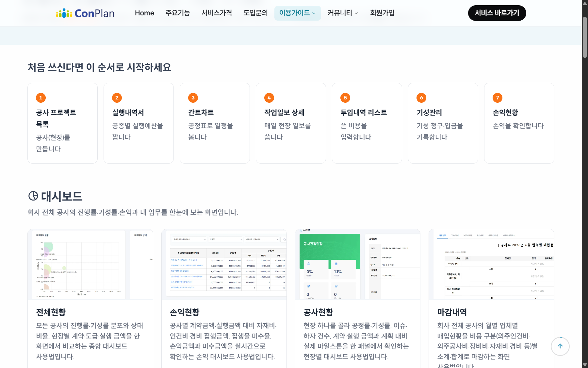This screenshot has width=588, height=368.
Task: Go to 서비스가격 page
Action: 217,13
